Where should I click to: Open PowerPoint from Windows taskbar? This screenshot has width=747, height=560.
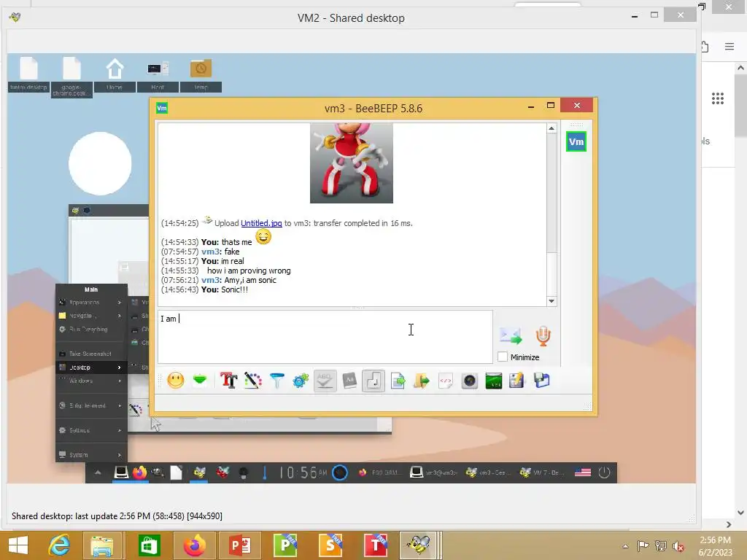click(x=240, y=545)
